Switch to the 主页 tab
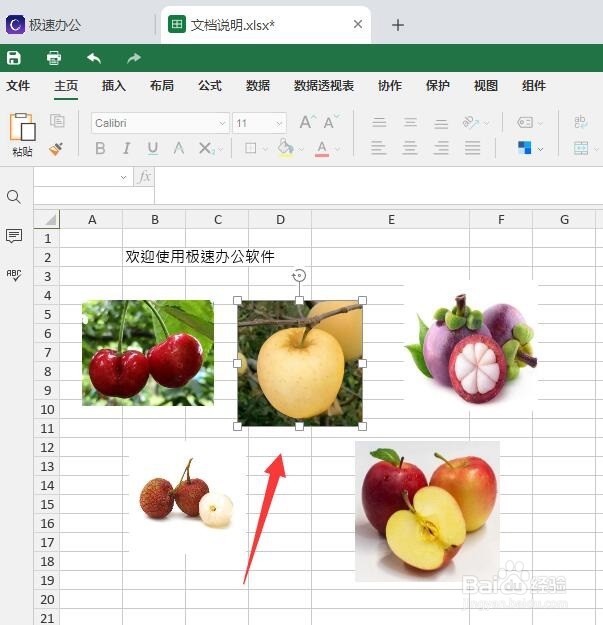 [x=66, y=86]
